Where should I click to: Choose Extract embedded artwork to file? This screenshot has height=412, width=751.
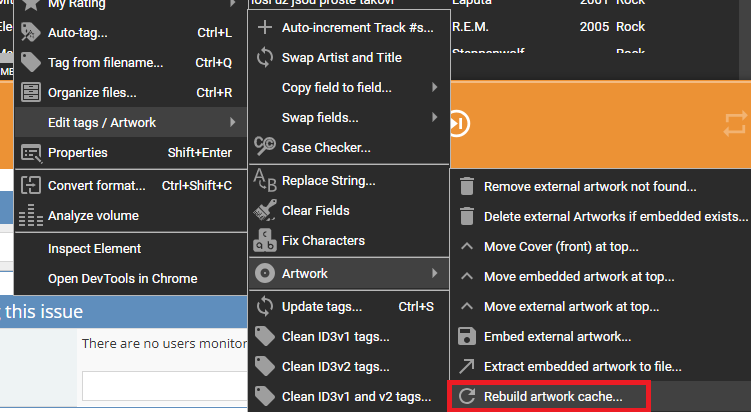coord(582,366)
